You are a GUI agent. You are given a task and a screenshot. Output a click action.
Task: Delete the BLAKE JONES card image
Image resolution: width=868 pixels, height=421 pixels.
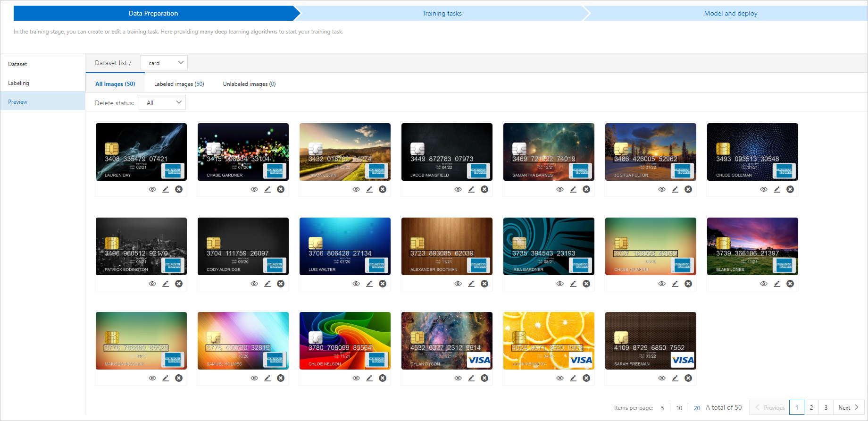coord(790,284)
